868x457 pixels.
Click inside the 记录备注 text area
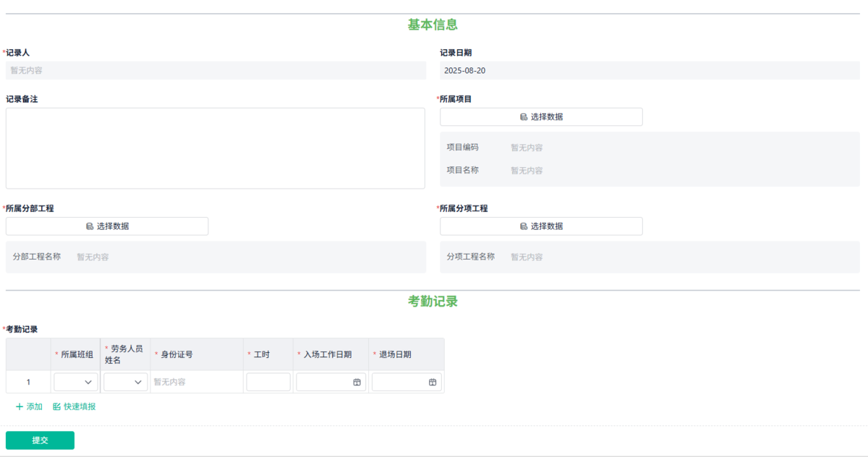coord(215,148)
